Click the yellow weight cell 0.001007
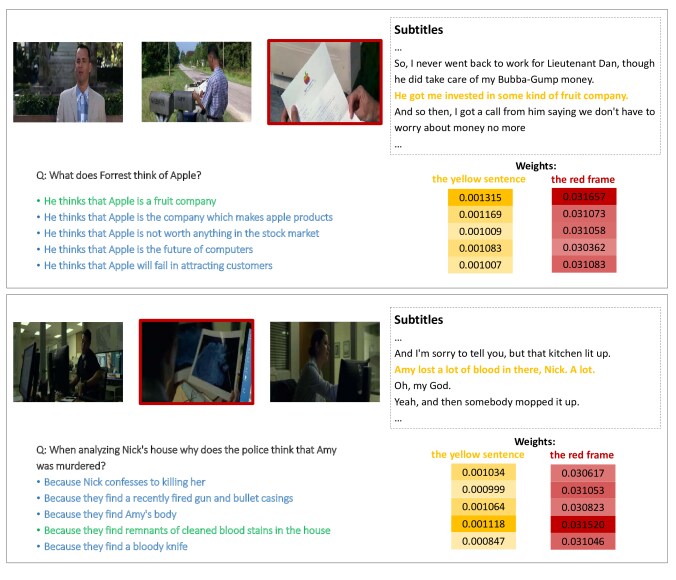676x580 pixels. click(x=480, y=265)
